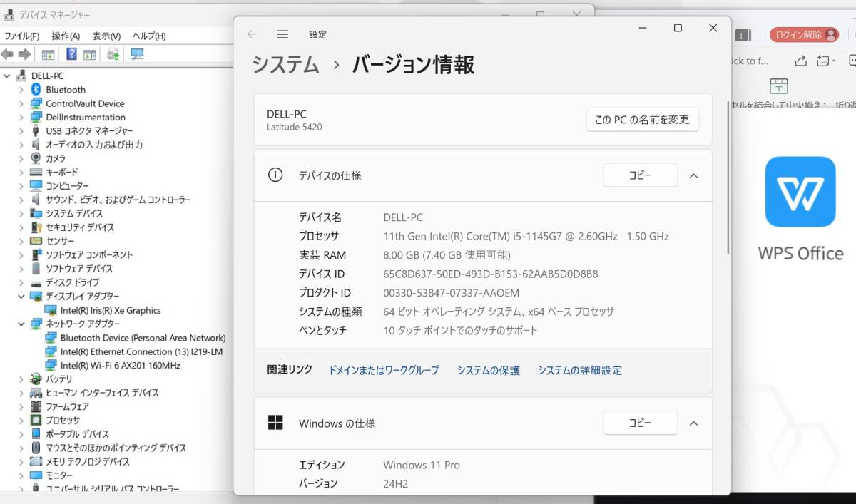Expand the バッテリ category in device tree

[21, 379]
